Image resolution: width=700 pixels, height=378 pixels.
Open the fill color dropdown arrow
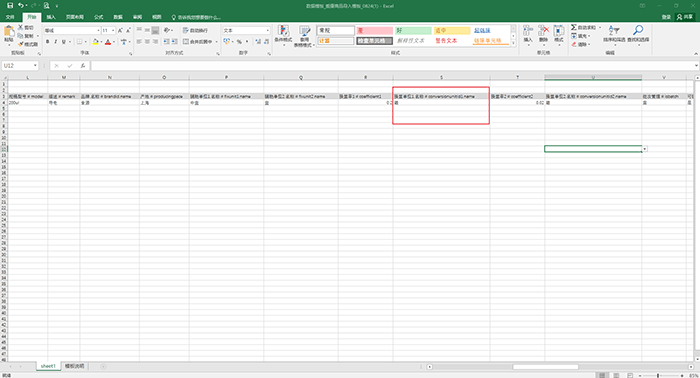click(x=101, y=42)
